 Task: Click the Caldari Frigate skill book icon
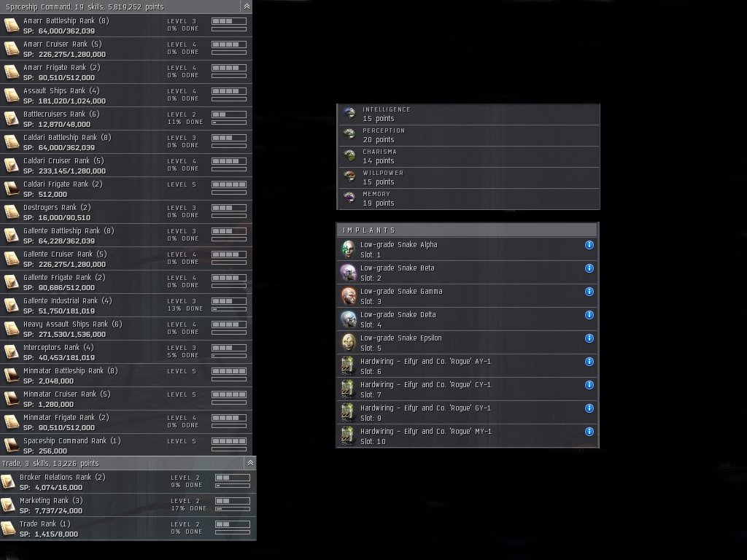(11, 189)
